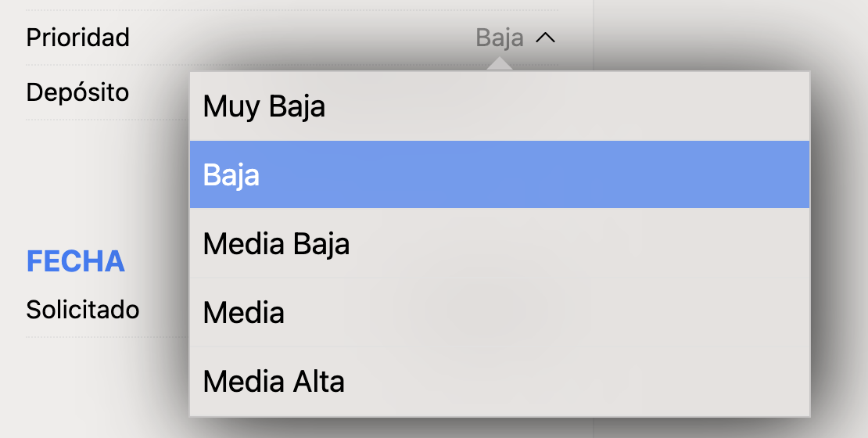Screen dimensions: 868x438
Task: Select the Media priority entry
Action: 243,313
